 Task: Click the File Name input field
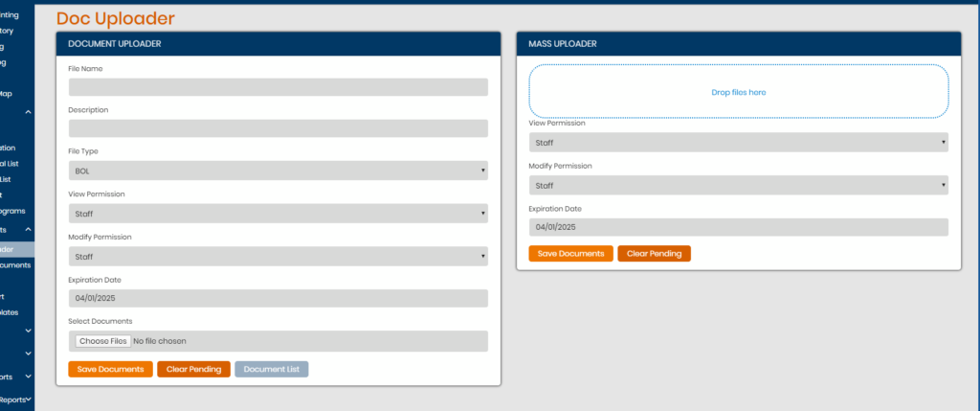[x=278, y=87]
